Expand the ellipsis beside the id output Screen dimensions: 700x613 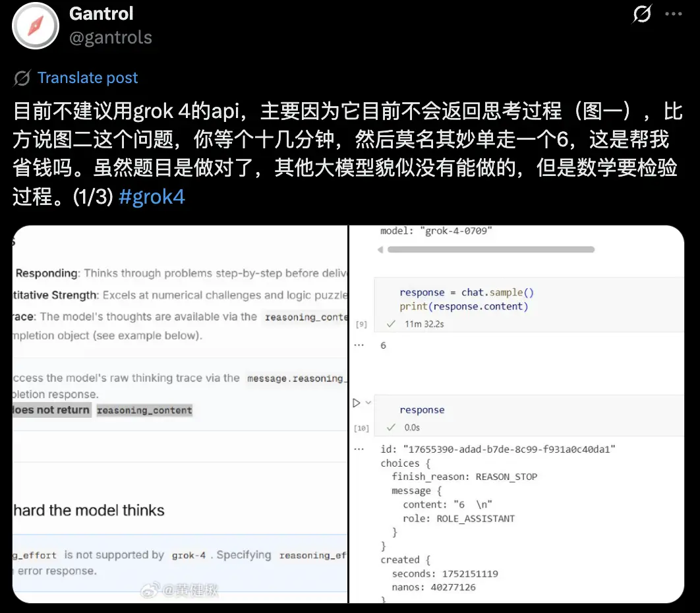[359, 449]
